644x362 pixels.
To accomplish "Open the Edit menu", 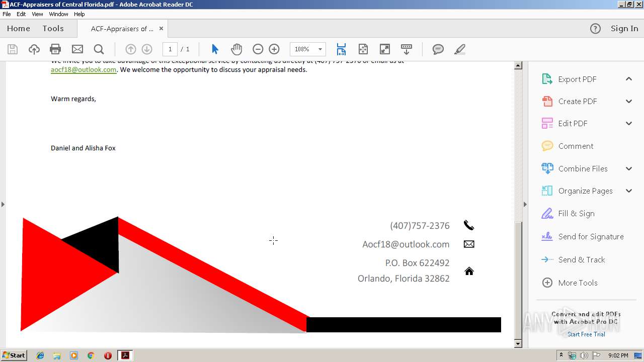I will pyautogui.click(x=21, y=14).
